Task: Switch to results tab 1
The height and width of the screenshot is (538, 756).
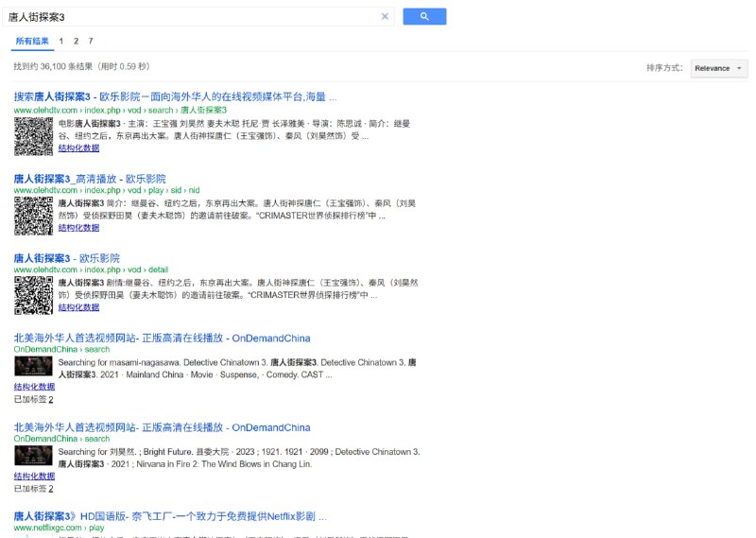Action: coord(61,41)
